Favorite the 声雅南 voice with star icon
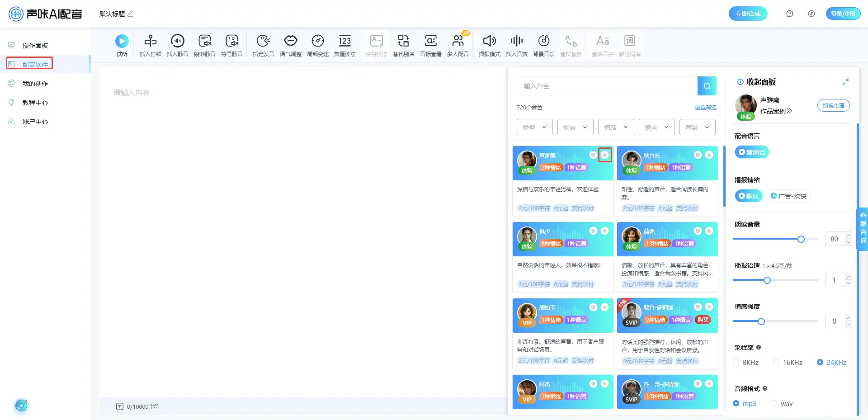Screen dimensions: 868x420 tap(605, 155)
